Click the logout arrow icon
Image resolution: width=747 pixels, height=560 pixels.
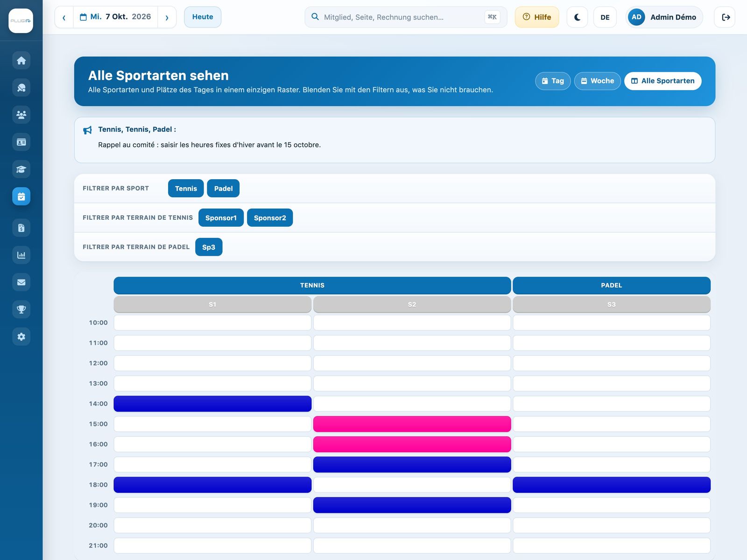click(725, 17)
